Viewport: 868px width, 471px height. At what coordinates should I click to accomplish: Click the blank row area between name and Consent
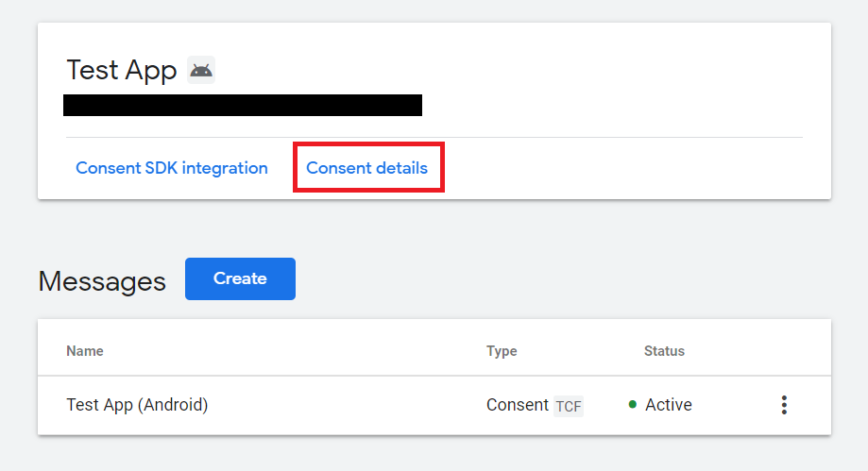(x=346, y=405)
